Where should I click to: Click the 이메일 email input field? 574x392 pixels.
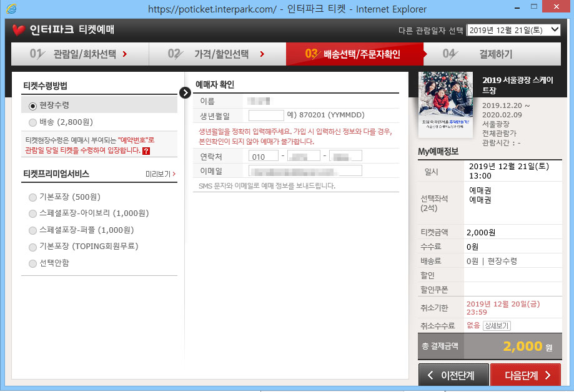point(305,170)
